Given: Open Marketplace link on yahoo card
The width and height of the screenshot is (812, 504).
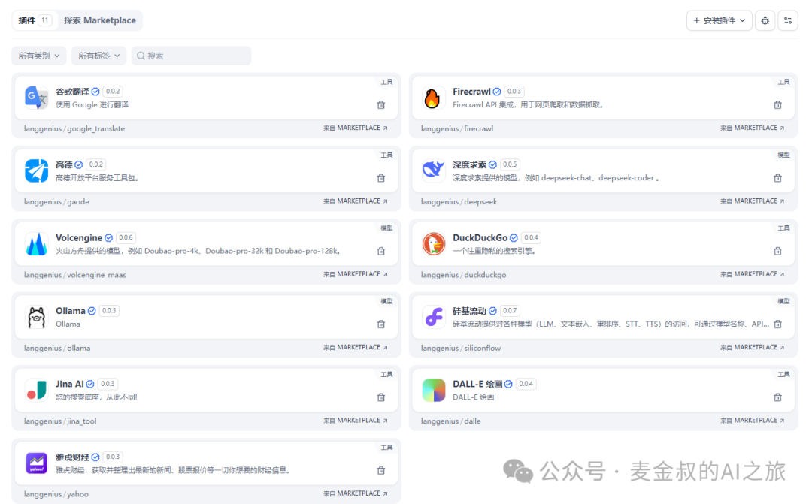Looking at the screenshot, I should click(x=355, y=493).
